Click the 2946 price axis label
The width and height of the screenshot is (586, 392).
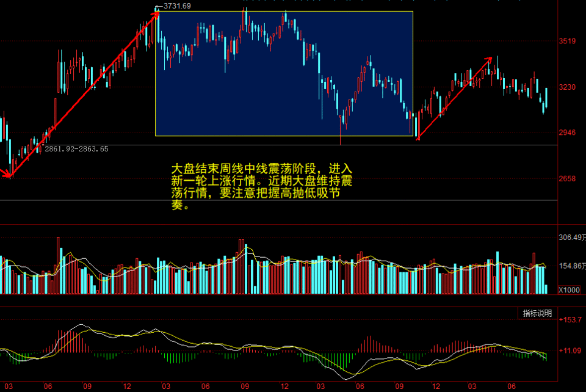point(568,132)
